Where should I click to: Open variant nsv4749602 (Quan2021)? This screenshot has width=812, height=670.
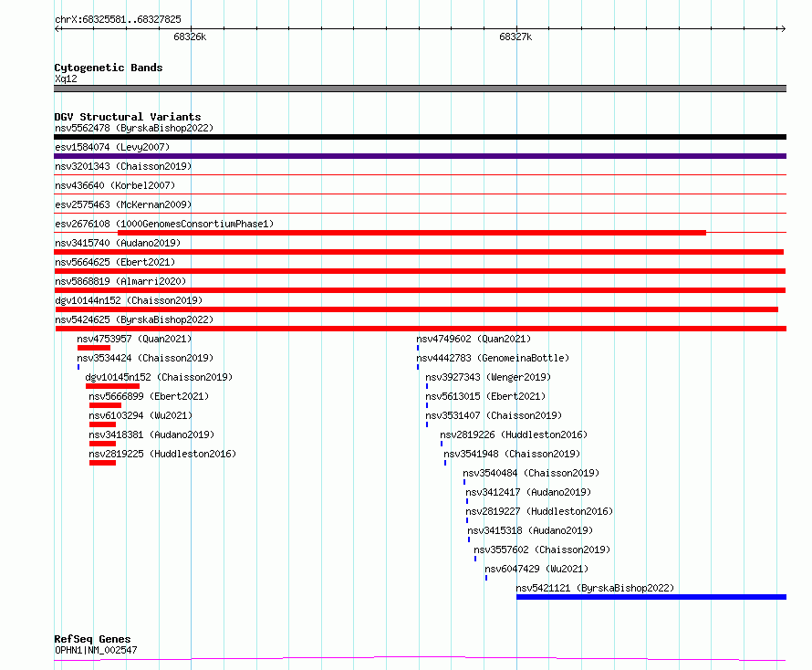click(x=474, y=339)
